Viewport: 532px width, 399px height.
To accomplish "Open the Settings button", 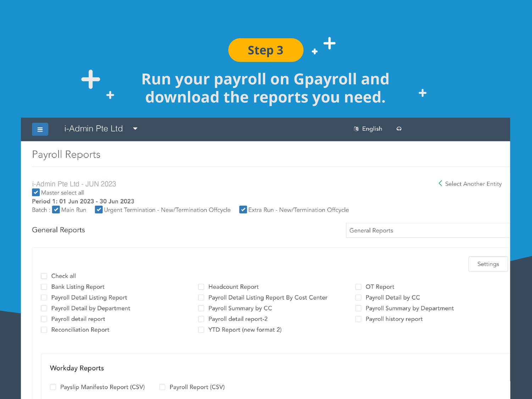I will tap(488, 264).
